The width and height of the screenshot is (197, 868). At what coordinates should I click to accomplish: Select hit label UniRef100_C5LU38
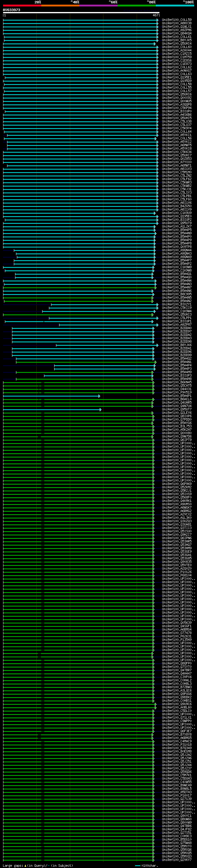pyautogui.click(x=177, y=122)
